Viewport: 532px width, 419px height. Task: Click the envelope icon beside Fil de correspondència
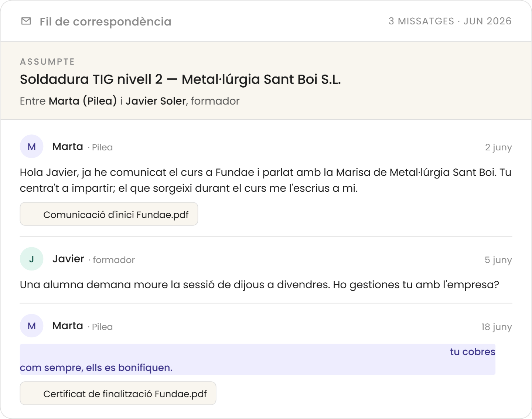click(26, 21)
